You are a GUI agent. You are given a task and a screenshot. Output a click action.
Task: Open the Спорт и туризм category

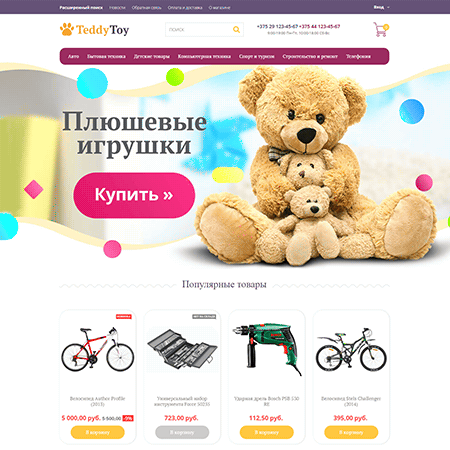coord(257,56)
